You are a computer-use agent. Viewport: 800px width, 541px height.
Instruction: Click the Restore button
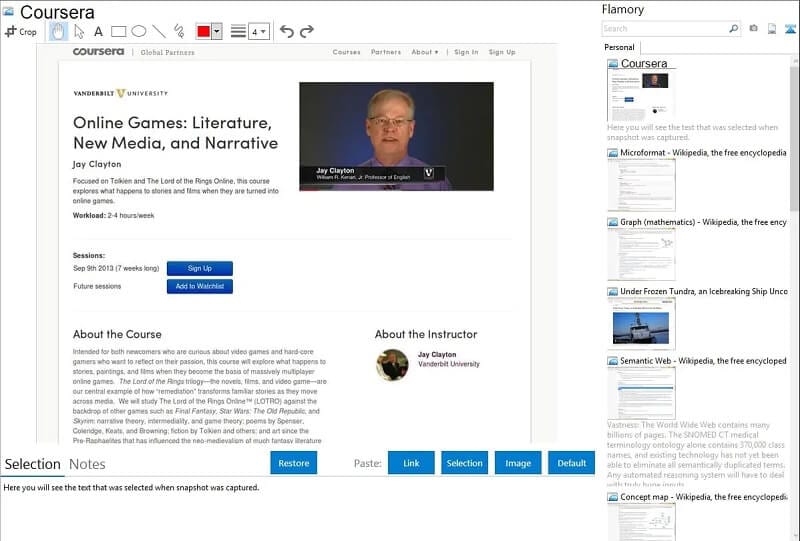(294, 463)
